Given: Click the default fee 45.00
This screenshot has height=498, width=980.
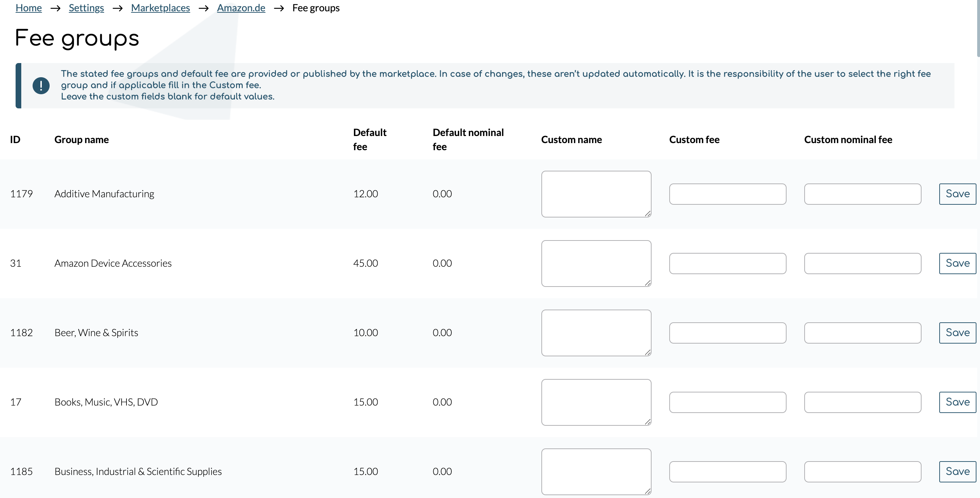Looking at the screenshot, I should coord(366,263).
